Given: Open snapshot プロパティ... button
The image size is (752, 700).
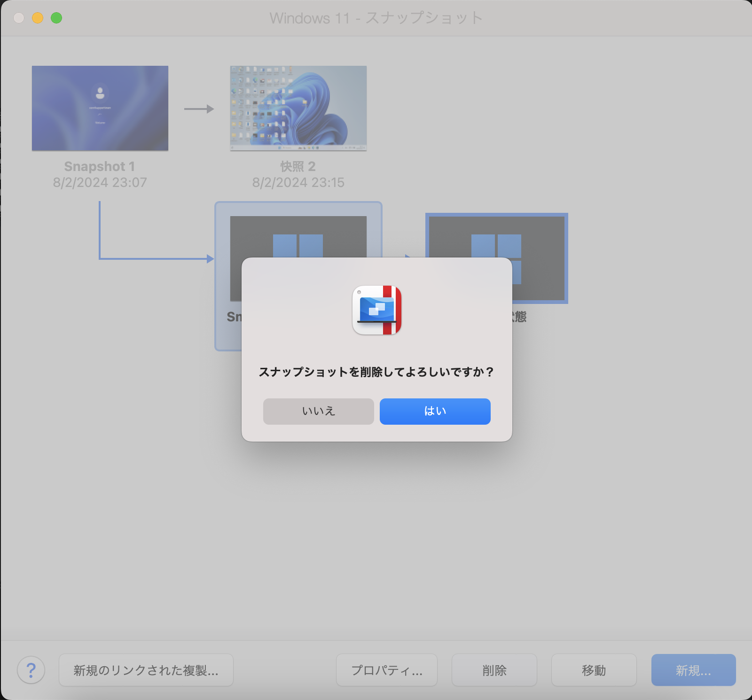Looking at the screenshot, I should 386,670.
